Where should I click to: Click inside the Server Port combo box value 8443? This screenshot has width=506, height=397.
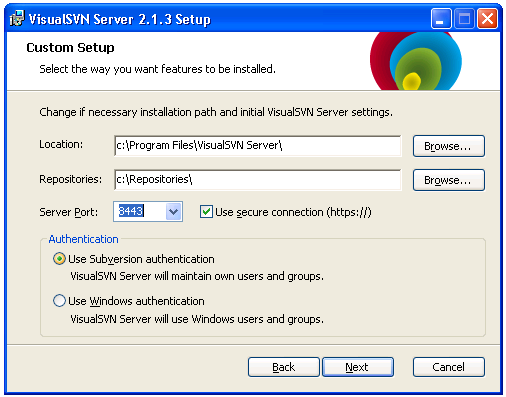[x=140, y=211]
